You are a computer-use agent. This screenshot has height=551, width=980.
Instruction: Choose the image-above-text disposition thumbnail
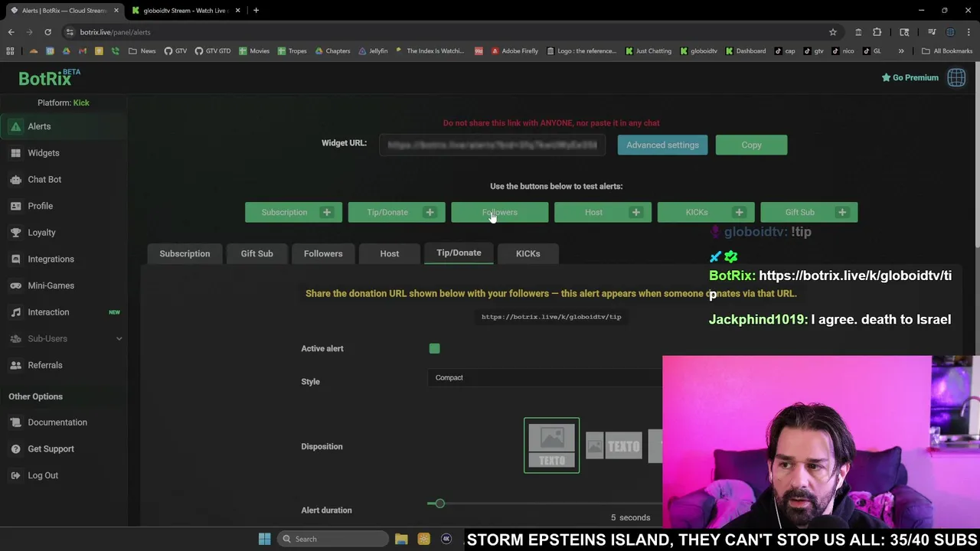tap(551, 445)
